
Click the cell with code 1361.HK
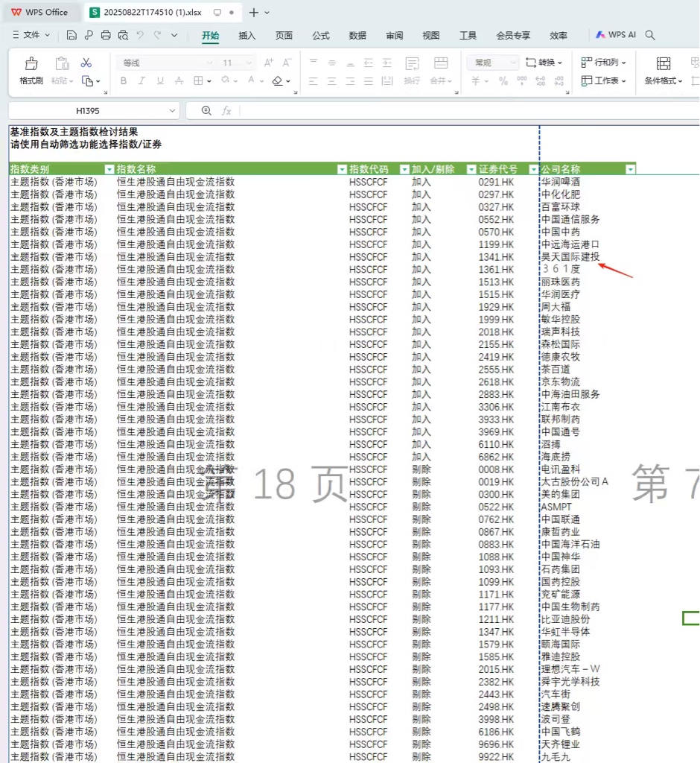pyautogui.click(x=496, y=269)
